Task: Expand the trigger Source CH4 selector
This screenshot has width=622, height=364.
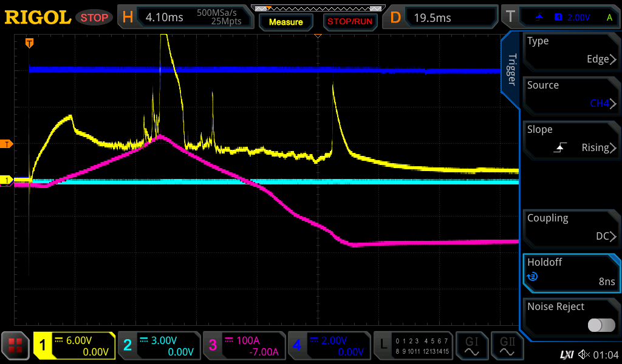Action: [571, 95]
